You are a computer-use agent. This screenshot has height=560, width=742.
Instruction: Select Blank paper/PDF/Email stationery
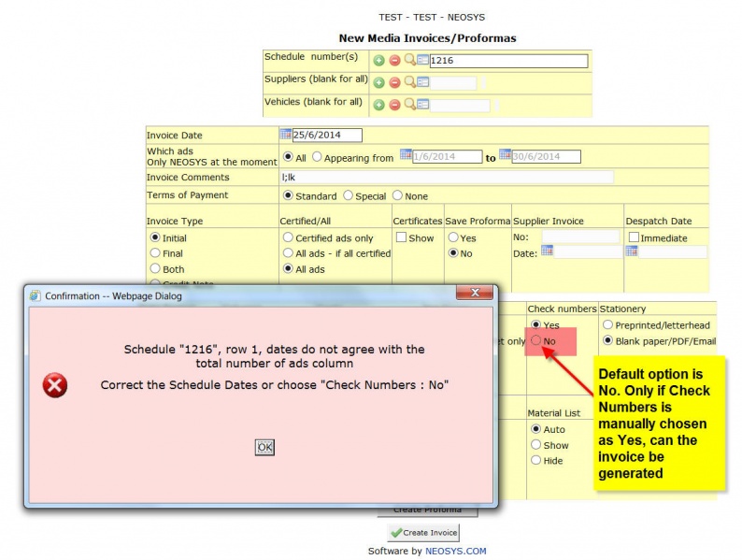(607, 340)
